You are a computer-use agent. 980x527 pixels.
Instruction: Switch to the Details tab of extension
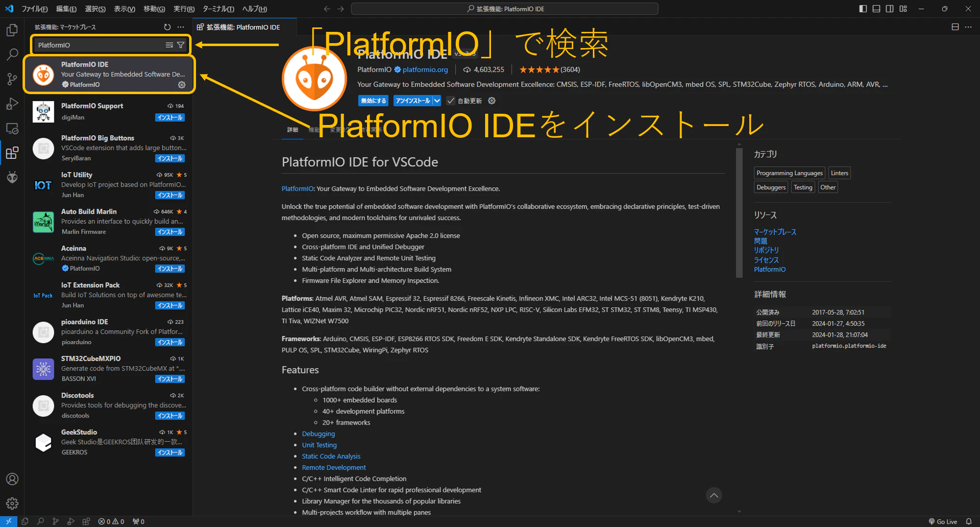coord(293,130)
